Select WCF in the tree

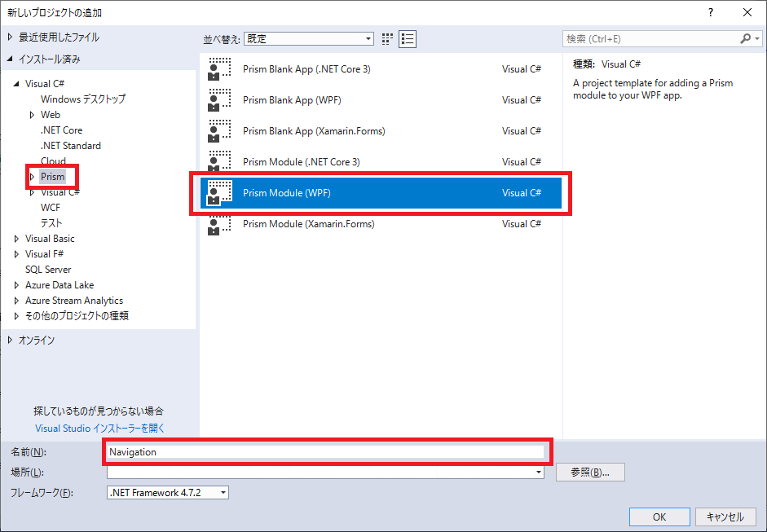pyautogui.click(x=51, y=208)
